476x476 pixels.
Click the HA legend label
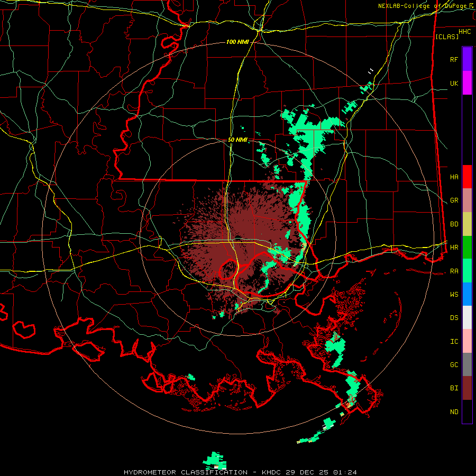[x=454, y=177]
